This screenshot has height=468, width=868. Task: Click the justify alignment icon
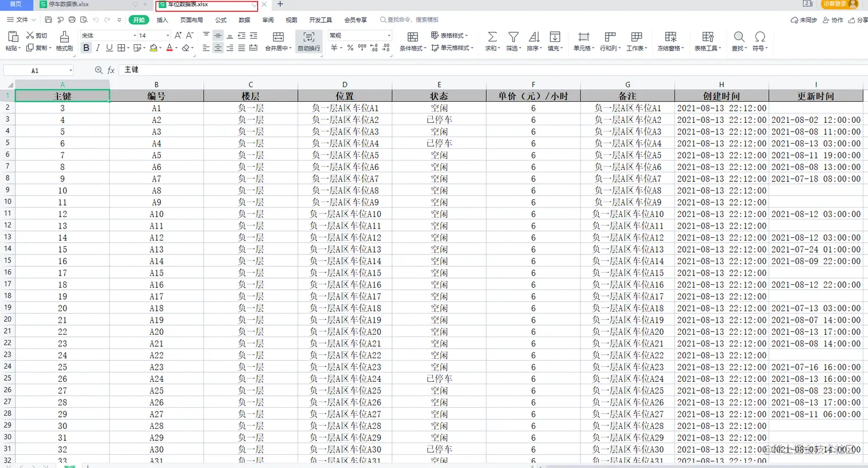[x=242, y=48]
